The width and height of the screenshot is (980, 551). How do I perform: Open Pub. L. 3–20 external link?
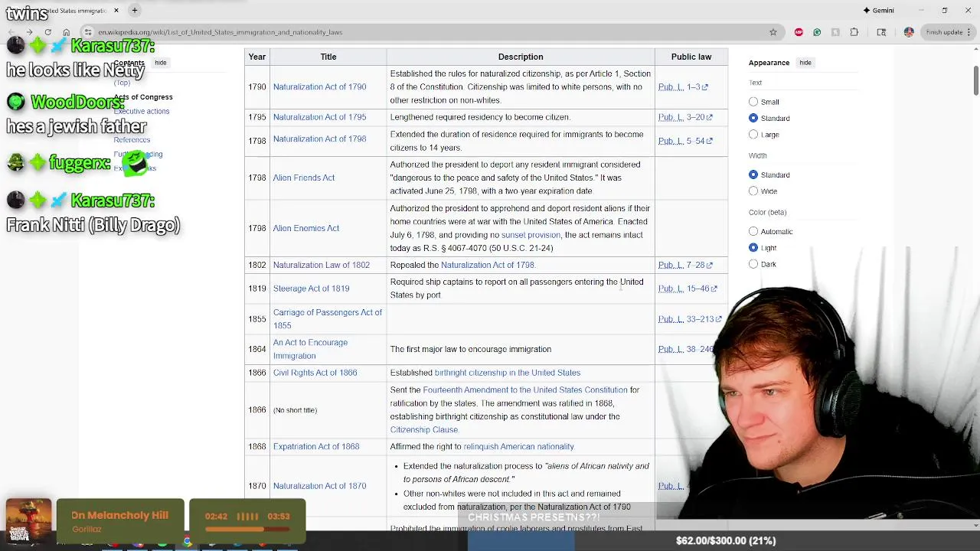685,117
